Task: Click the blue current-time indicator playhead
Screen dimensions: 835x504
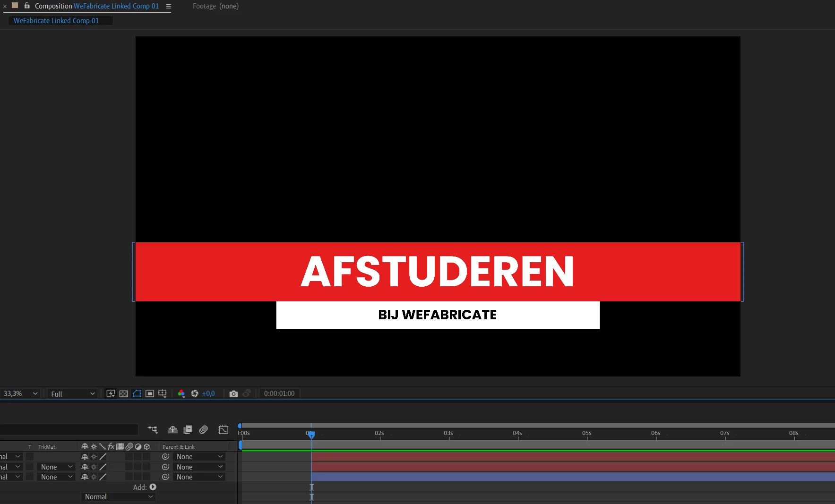Action: [311, 434]
